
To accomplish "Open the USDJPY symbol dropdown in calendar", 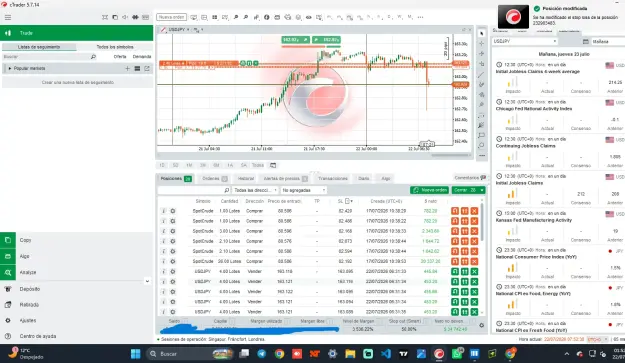I will pos(525,41).
